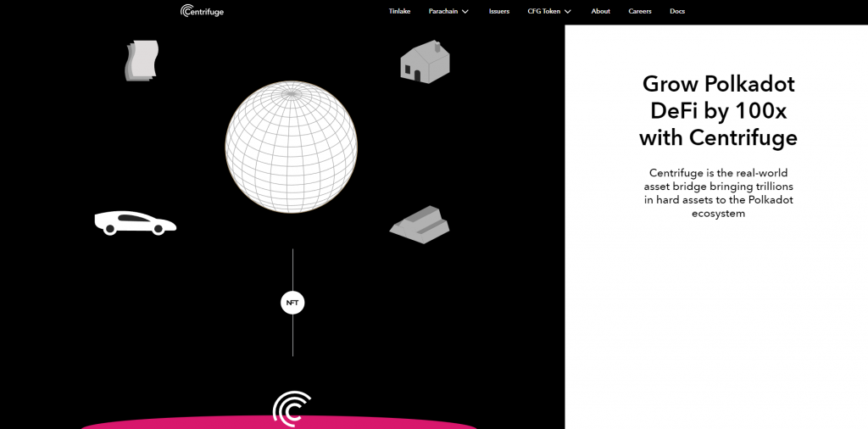Expand the Parachain dropdown chevron
Viewport: 868px width, 429px height.
click(x=465, y=12)
